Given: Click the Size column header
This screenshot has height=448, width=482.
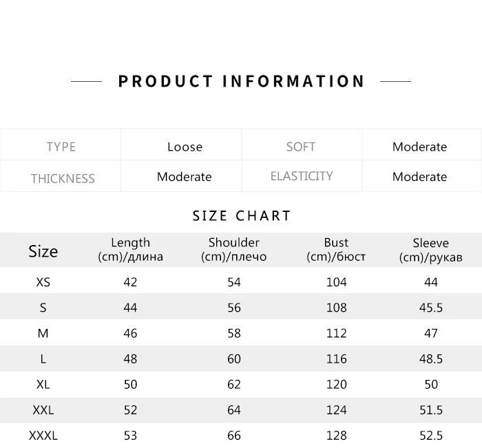Looking at the screenshot, I should pos(43,251).
